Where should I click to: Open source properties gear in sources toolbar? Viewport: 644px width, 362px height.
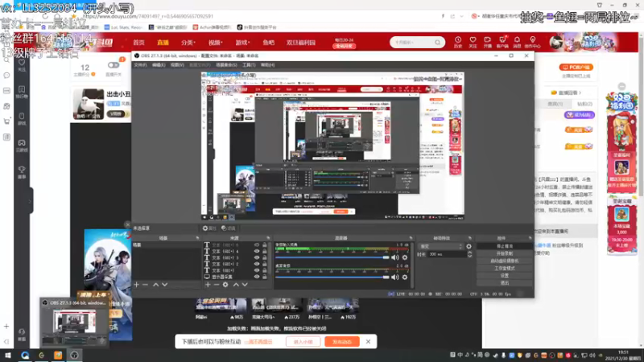tap(225, 285)
